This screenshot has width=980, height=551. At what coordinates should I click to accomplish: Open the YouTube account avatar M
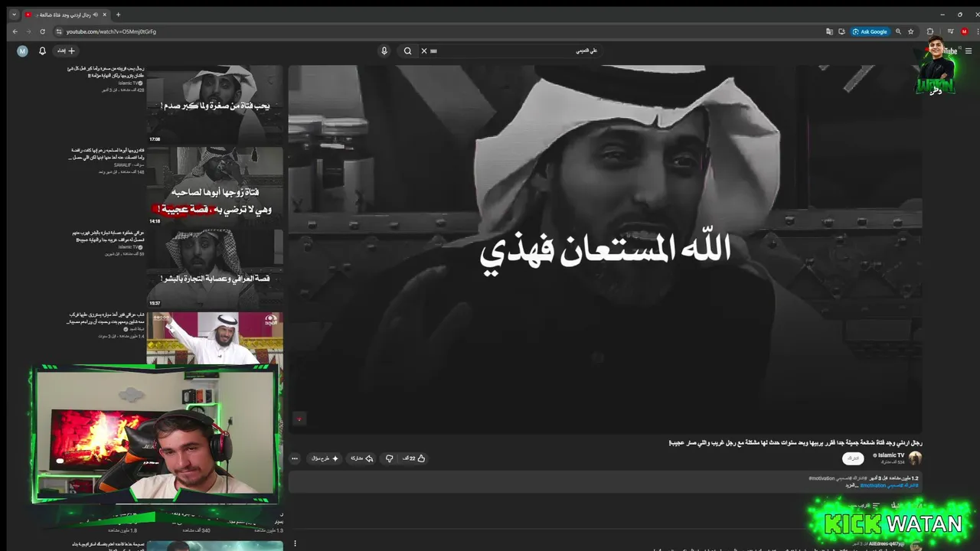click(x=22, y=51)
